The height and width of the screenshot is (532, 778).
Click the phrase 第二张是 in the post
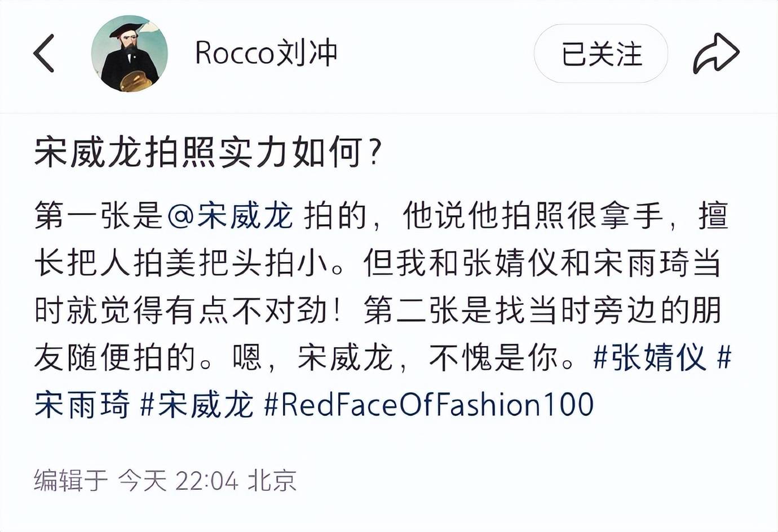pos(427,310)
